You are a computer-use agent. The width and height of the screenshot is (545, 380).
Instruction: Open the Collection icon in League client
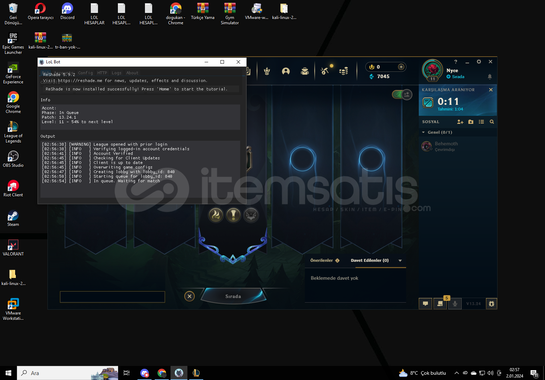point(267,71)
